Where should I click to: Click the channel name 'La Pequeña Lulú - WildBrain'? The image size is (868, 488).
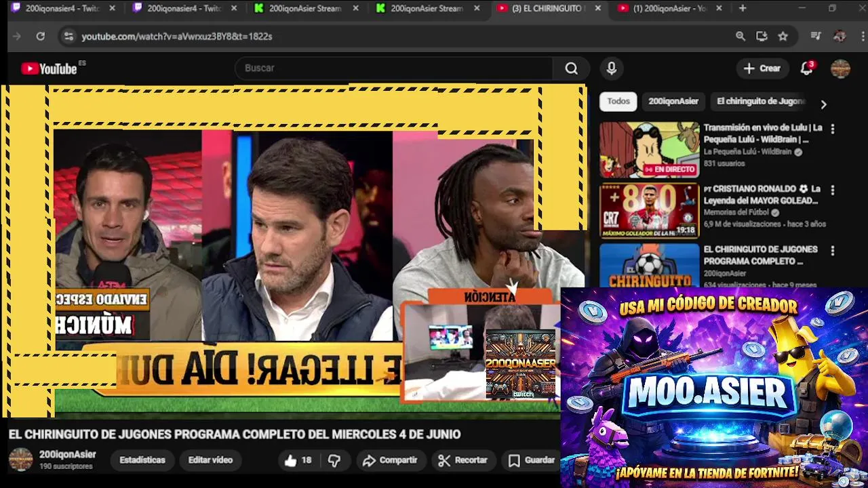(747, 152)
